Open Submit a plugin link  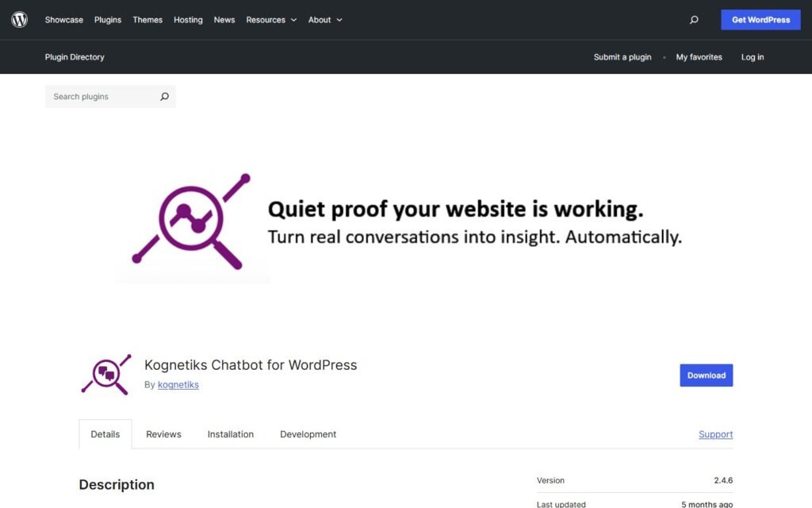point(622,57)
